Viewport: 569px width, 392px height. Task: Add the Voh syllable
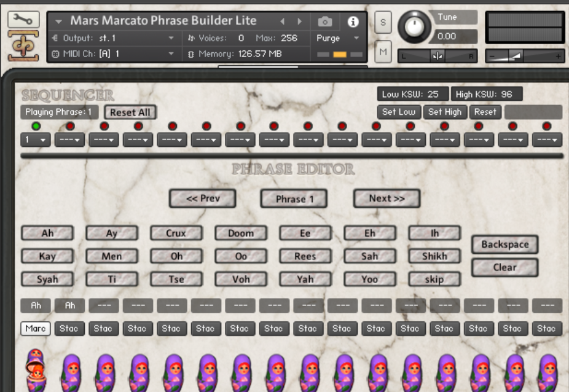click(x=241, y=279)
